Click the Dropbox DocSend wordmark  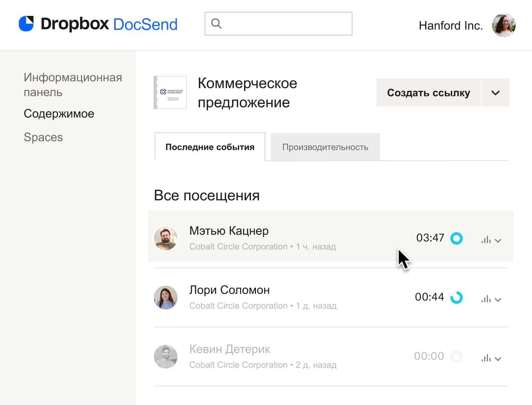pos(109,24)
